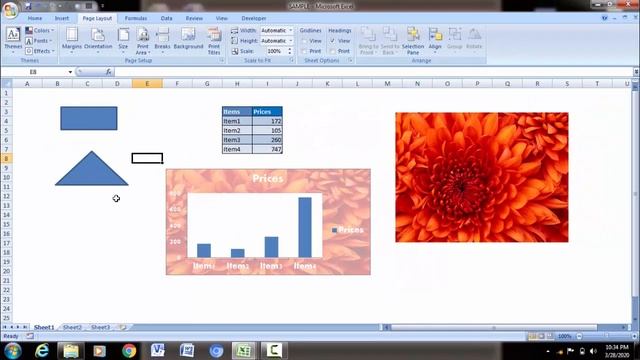This screenshot has width=640, height=360.
Task: Click Bring to Front button
Action: coord(368,40)
